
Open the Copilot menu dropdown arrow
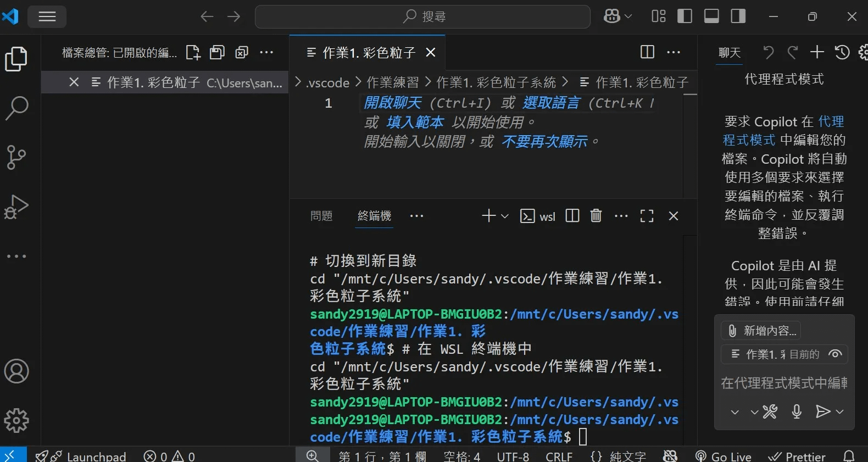tap(628, 16)
